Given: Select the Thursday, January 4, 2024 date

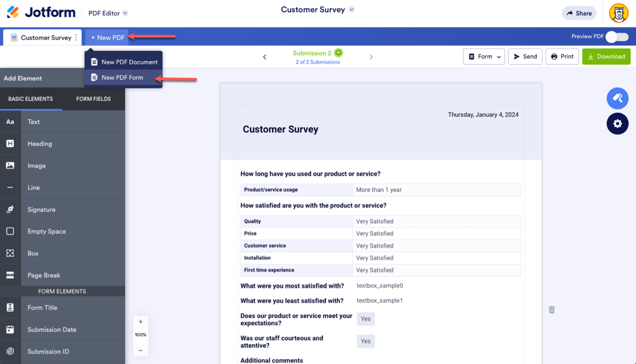Looking at the screenshot, I should [x=483, y=115].
